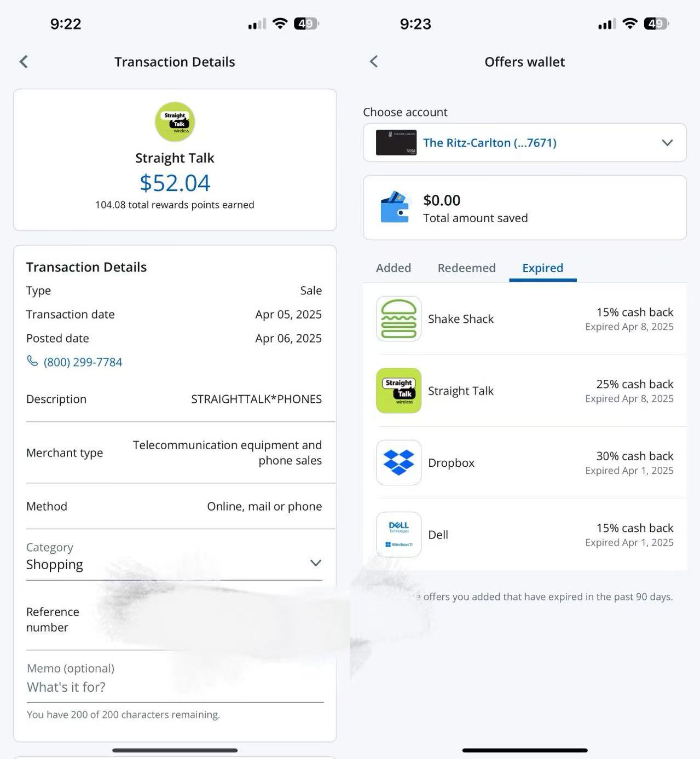Tap the phone icon beside the merchant number

32,361
